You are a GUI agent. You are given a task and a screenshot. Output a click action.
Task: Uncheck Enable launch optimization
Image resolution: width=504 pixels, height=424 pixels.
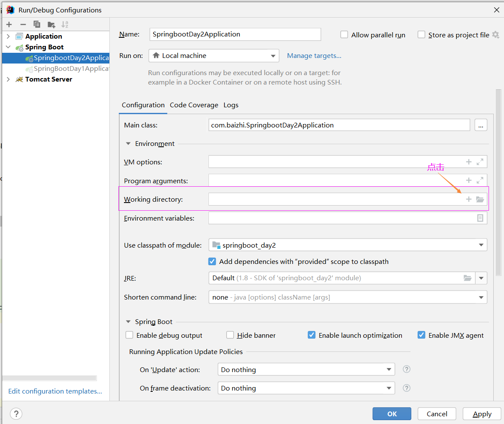pyautogui.click(x=311, y=335)
